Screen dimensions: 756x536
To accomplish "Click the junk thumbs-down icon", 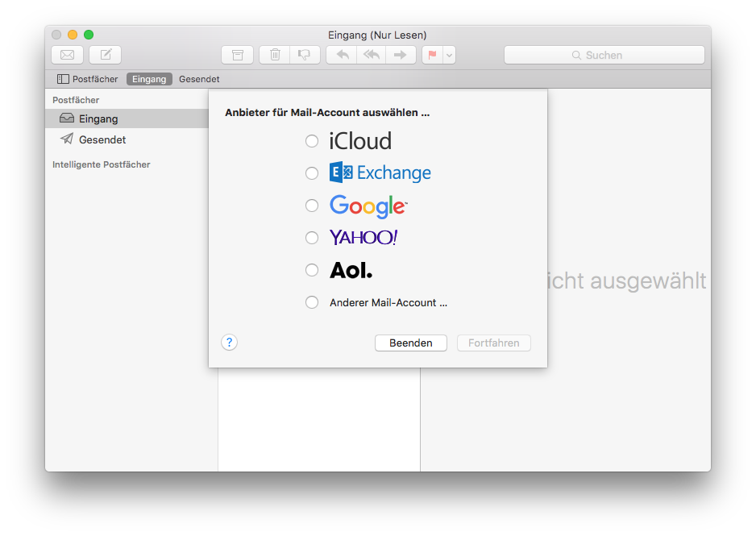I will point(305,55).
